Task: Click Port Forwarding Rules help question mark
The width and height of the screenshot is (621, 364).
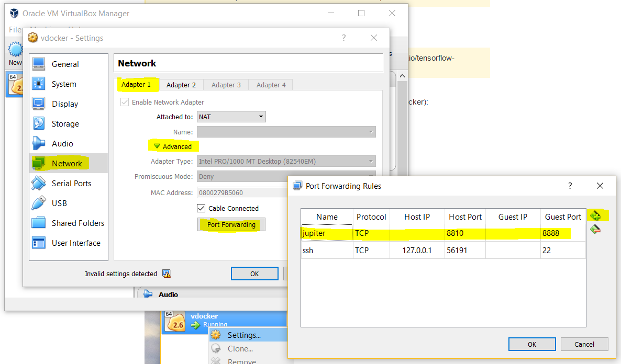Action: tap(570, 186)
